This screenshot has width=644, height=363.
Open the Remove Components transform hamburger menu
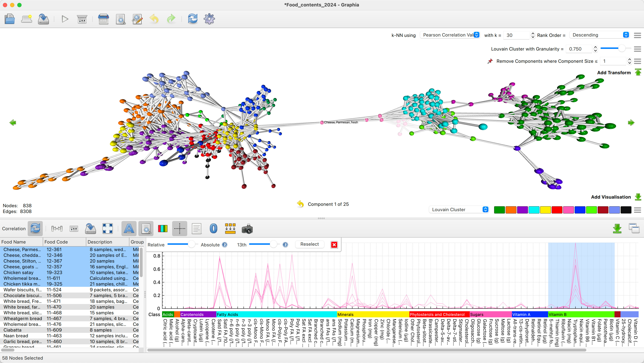pos(637,61)
